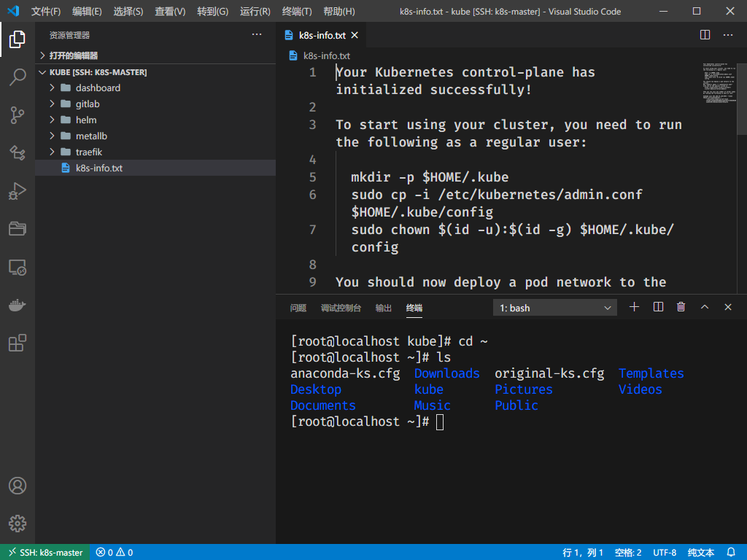Screen dimensions: 747x560
Task: Close the terminal panel
Action: click(728, 307)
